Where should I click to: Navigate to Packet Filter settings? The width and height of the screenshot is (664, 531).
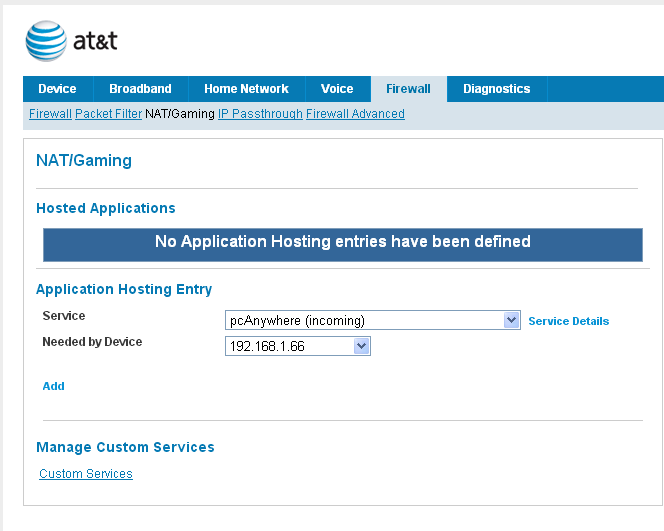tap(108, 114)
